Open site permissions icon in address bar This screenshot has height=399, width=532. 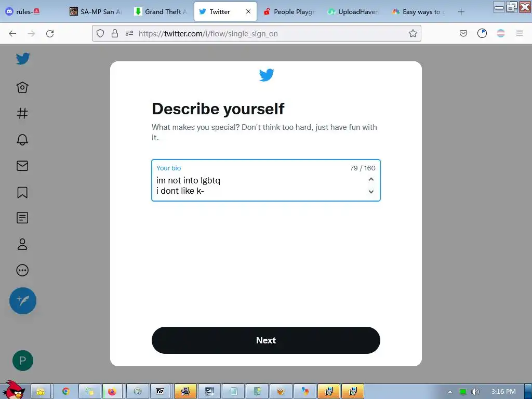[x=129, y=33]
